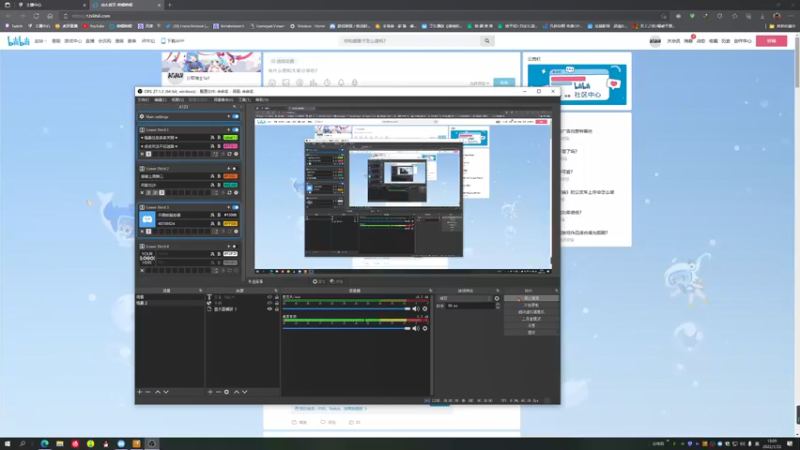Enable the Lower Third 2 switch
Viewport: 800px width, 450px height.
[x=235, y=168]
